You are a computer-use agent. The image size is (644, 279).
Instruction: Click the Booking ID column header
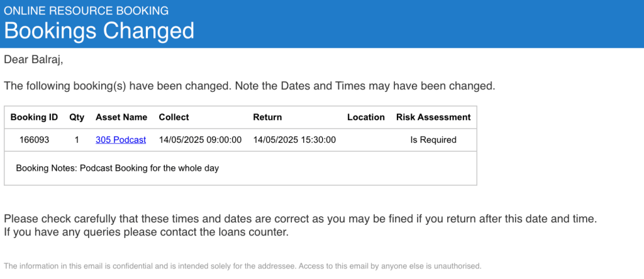point(34,117)
